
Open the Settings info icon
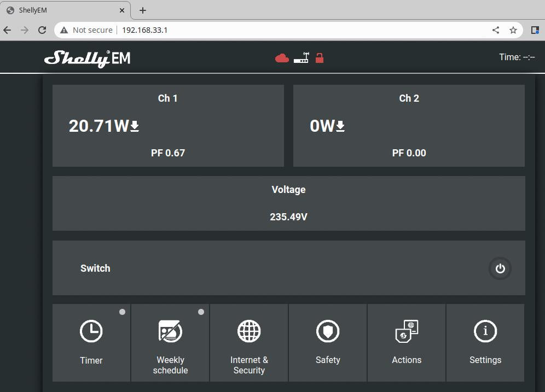(x=485, y=331)
